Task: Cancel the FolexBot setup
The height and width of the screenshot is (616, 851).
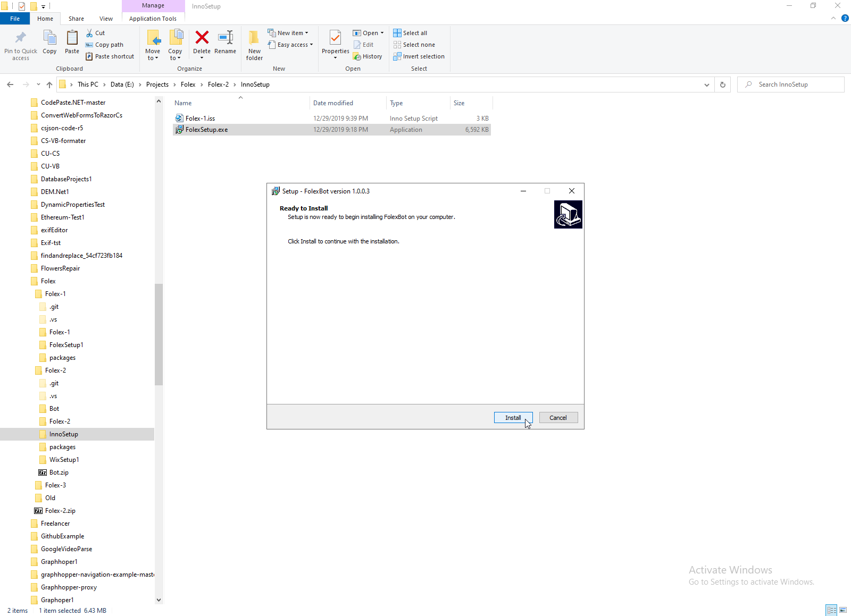Action: click(558, 418)
